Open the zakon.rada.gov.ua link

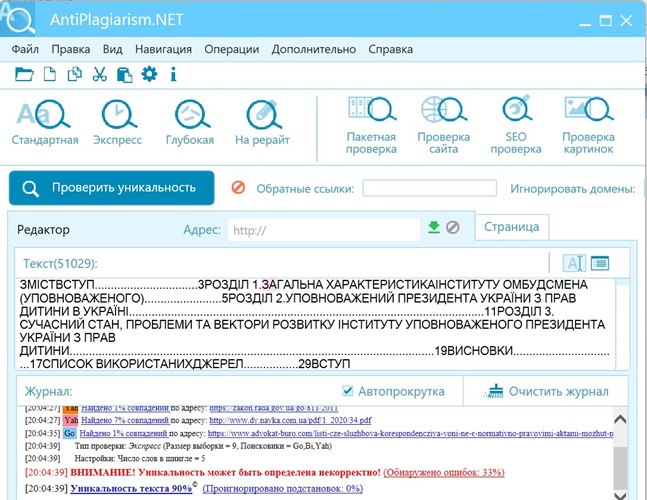274,408
